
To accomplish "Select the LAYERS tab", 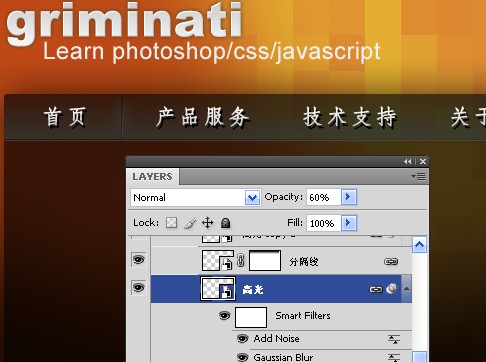I will (152, 176).
